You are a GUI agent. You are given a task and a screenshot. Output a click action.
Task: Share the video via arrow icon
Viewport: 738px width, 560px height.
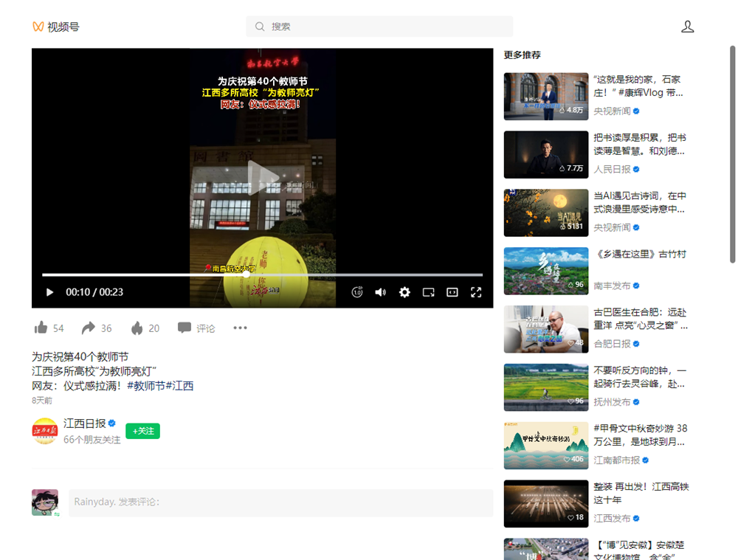pyautogui.click(x=89, y=328)
